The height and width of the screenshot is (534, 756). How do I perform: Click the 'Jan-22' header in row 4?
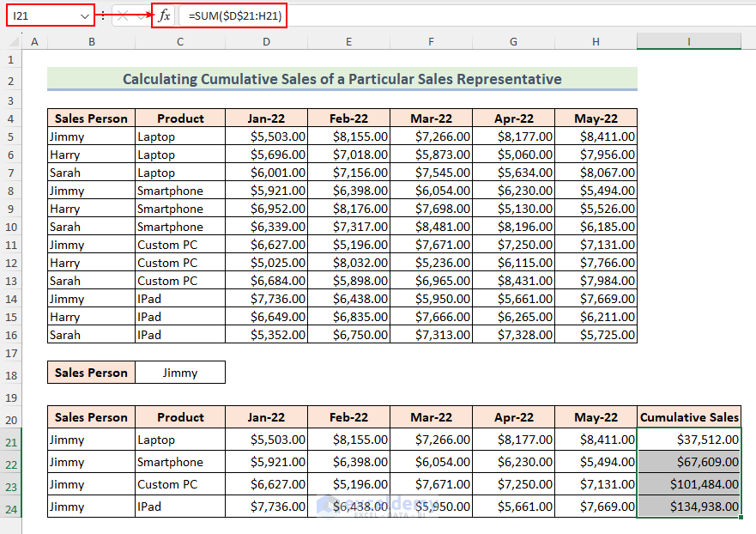267,118
